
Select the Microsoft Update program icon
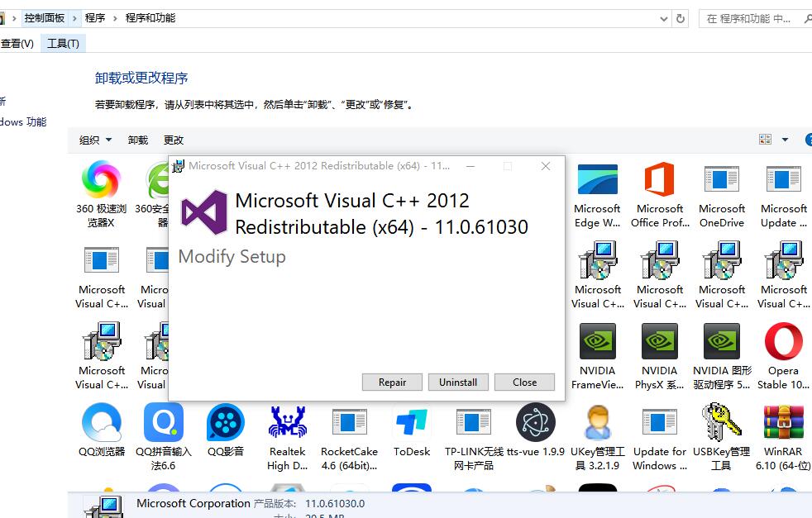[784, 179]
